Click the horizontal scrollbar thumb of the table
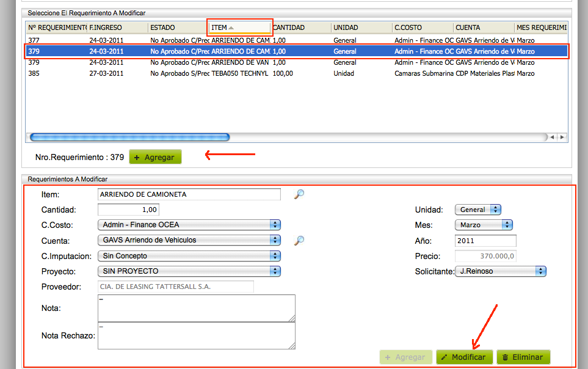Viewport: 588px width, 369px height. (x=129, y=137)
